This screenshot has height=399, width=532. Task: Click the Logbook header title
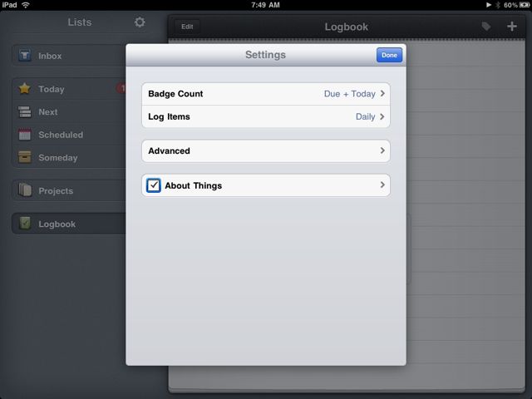pyautogui.click(x=346, y=27)
